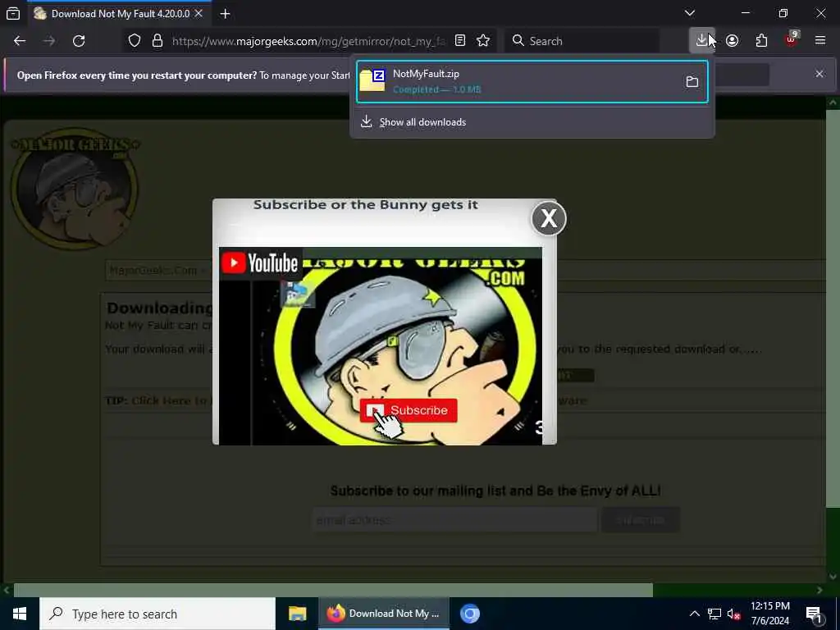840x630 pixels.
Task: Click the network icon in system tray
Action: [714, 614]
